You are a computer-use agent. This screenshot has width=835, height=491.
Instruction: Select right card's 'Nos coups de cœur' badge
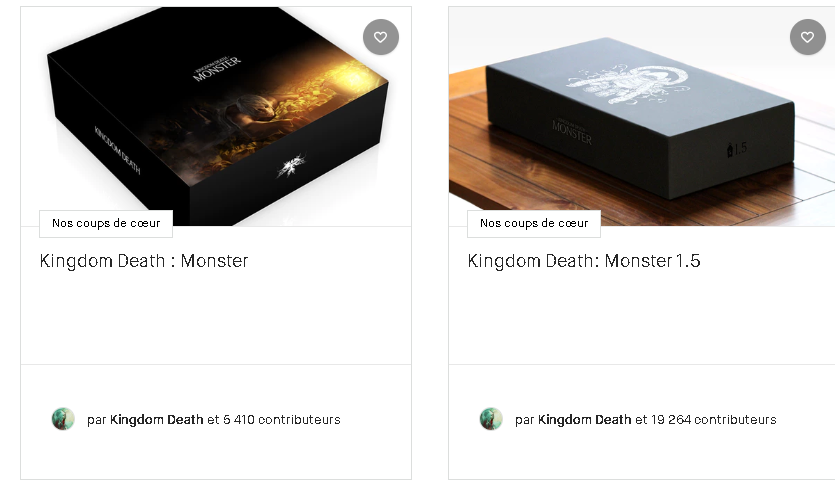pos(534,224)
